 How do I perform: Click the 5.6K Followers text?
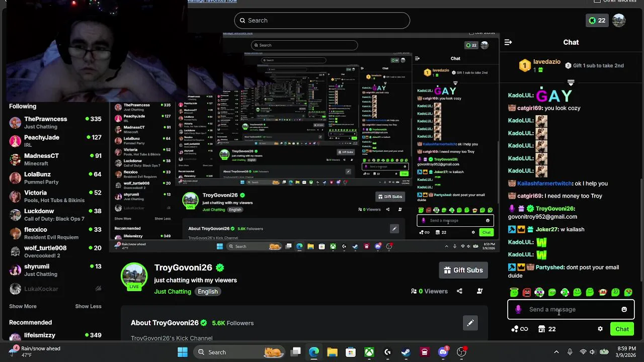tap(233, 323)
